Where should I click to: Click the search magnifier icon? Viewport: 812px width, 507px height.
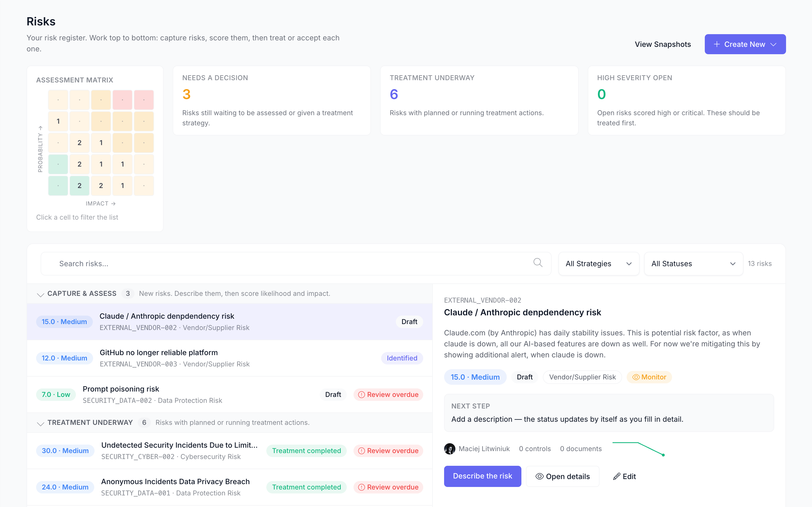click(x=538, y=263)
